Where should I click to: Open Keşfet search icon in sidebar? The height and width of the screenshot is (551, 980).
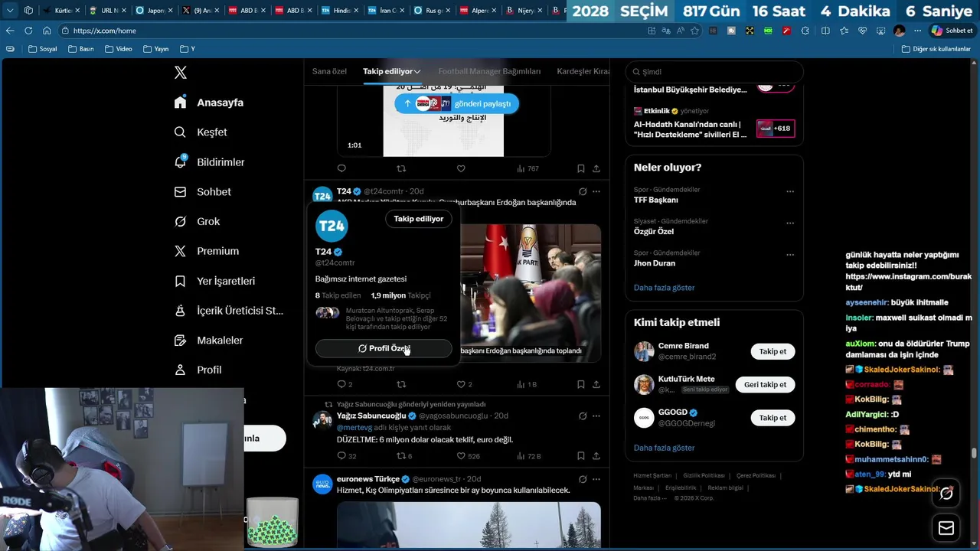coord(180,132)
